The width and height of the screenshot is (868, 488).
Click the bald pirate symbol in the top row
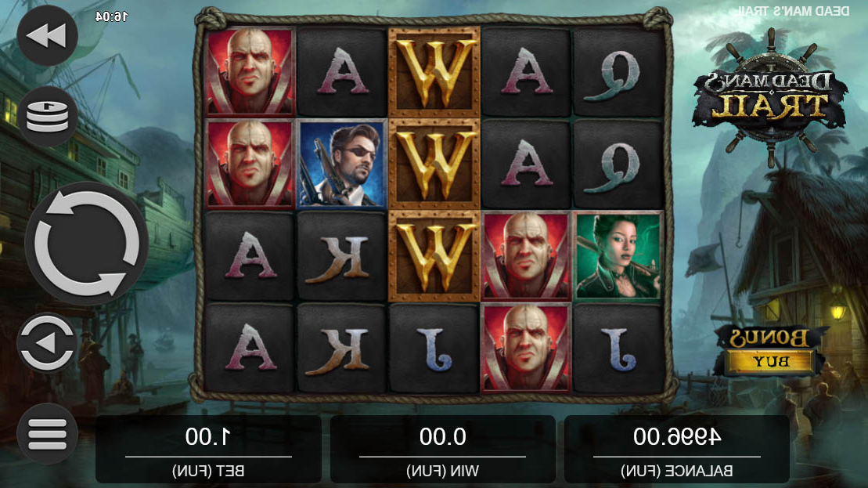(x=250, y=72)
